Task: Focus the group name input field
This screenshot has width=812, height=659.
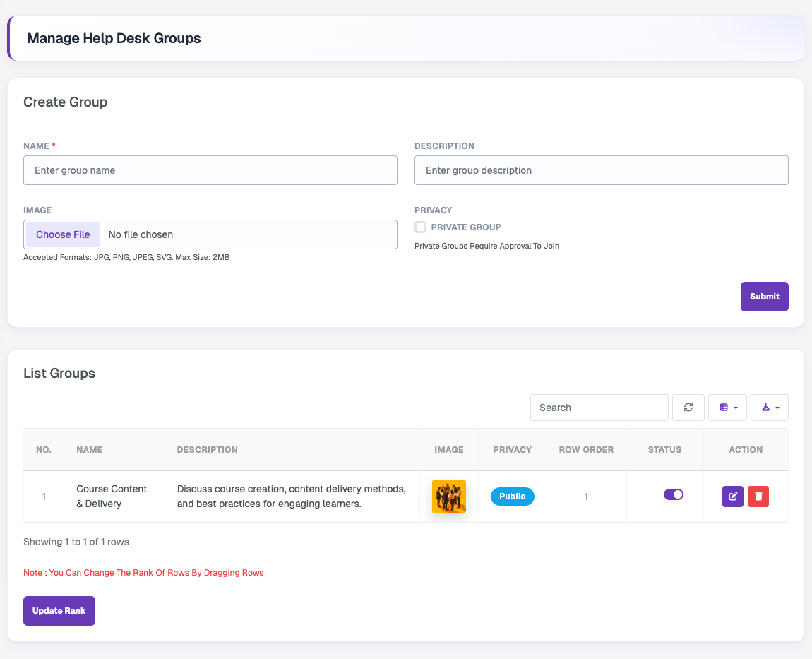Action: coord(210,170)
